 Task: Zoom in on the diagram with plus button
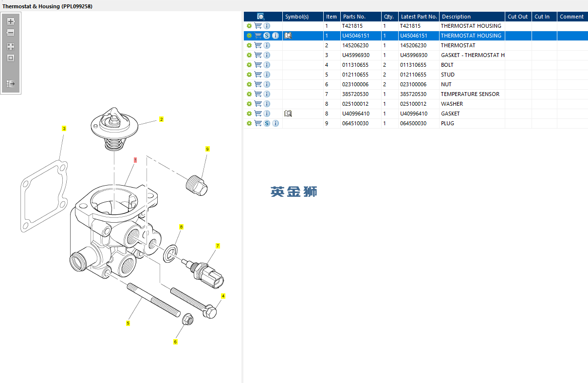coord(11,21)
